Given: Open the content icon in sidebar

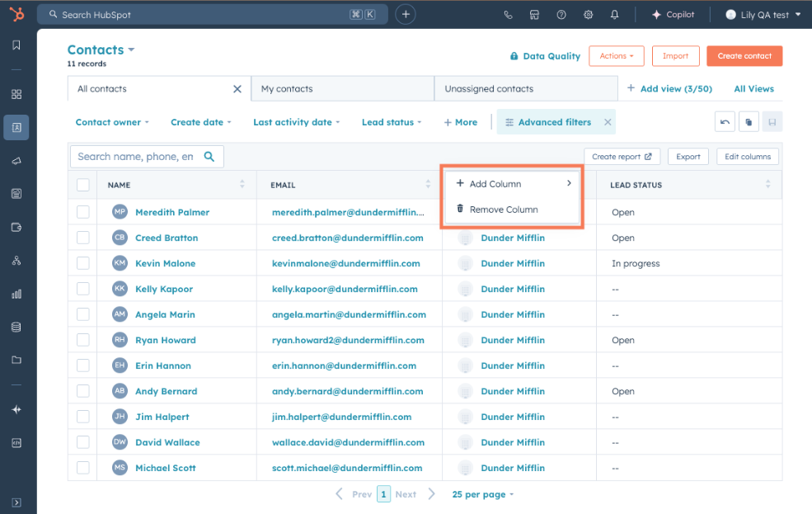Looking at the screenshot, I should coord(16,194).
